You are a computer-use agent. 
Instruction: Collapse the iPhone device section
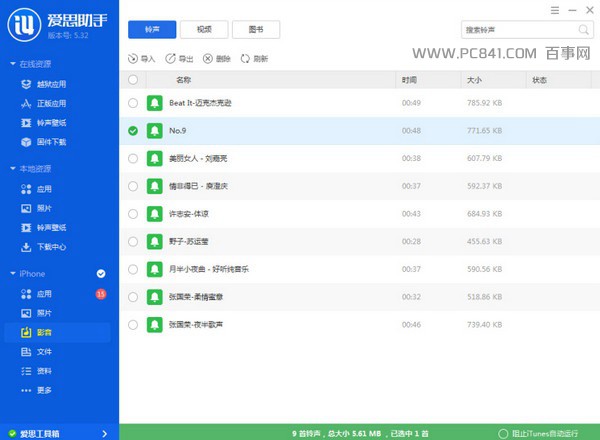click(12, 273)
